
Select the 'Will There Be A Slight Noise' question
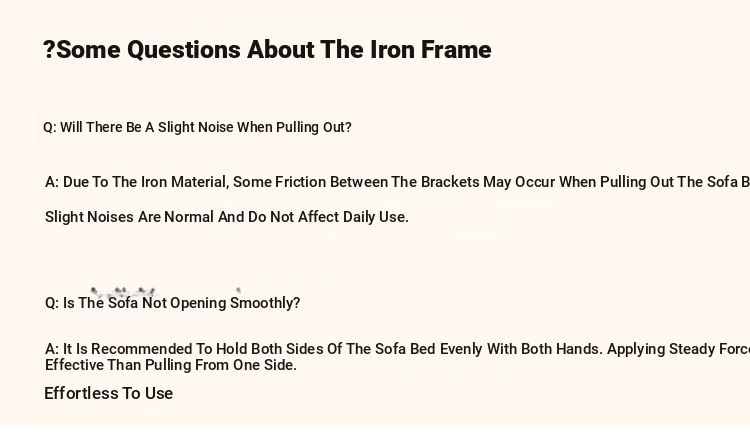tap(197, 128)
